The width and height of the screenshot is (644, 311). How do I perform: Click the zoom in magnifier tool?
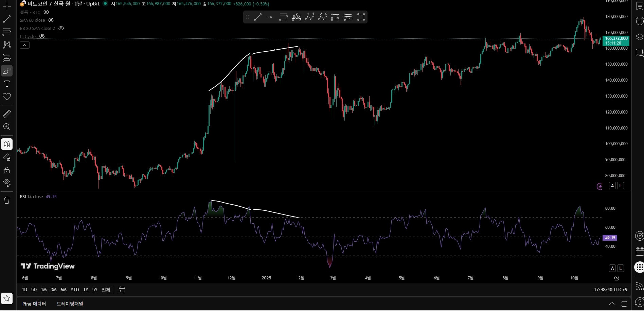[x=7, y=127]
